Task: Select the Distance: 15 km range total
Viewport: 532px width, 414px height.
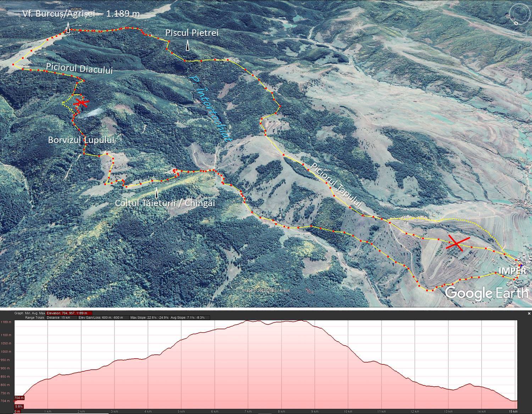Action: pyautogui.click(x=59, y=318)
